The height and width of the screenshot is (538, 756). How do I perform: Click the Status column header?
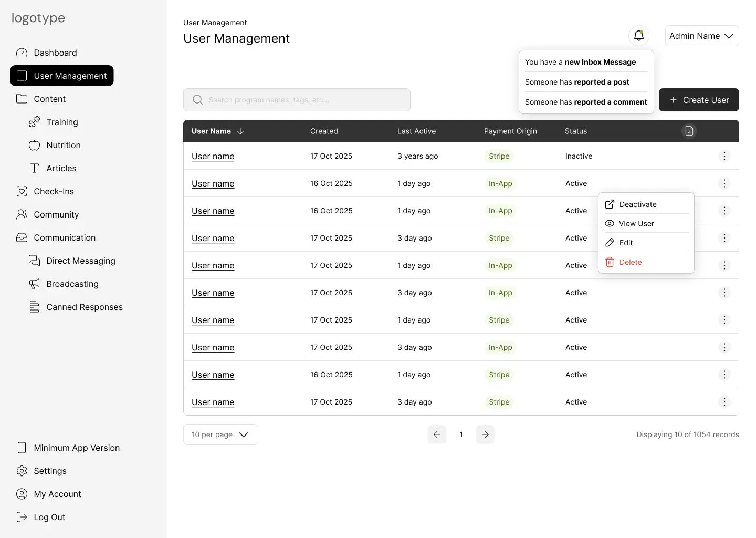click(576, 131)
